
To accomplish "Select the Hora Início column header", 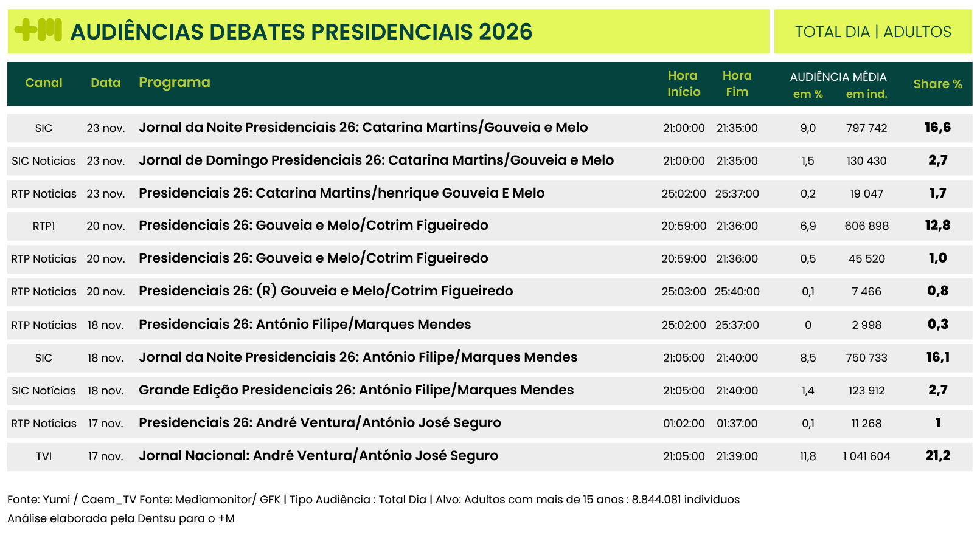I will [684, 83].
